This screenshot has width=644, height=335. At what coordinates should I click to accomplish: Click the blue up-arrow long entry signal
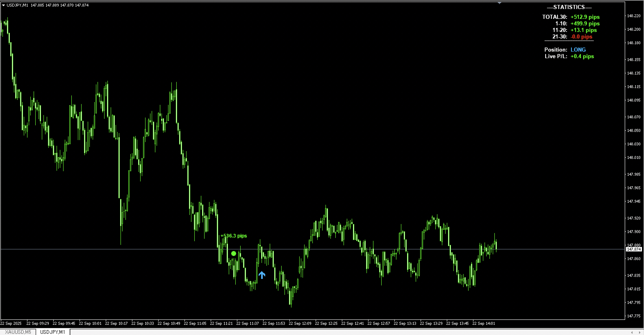pos(262,275)
